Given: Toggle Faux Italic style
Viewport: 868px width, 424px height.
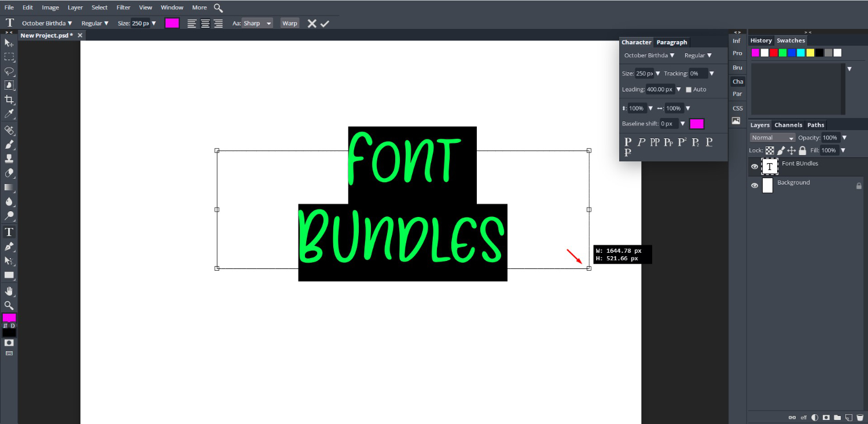Looking at the screenshot, I should (641, 142).
